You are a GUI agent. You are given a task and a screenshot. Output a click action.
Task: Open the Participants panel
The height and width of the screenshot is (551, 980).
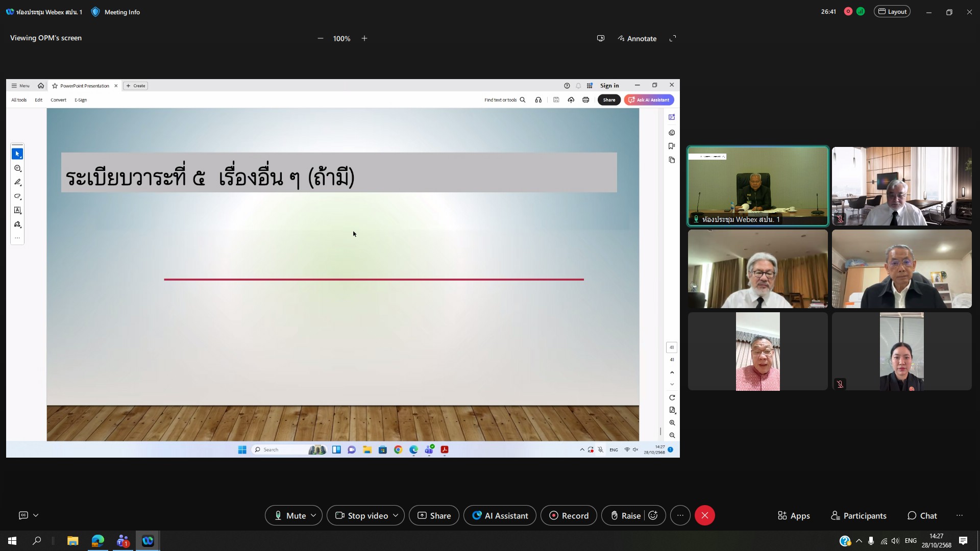pos(859,515)
